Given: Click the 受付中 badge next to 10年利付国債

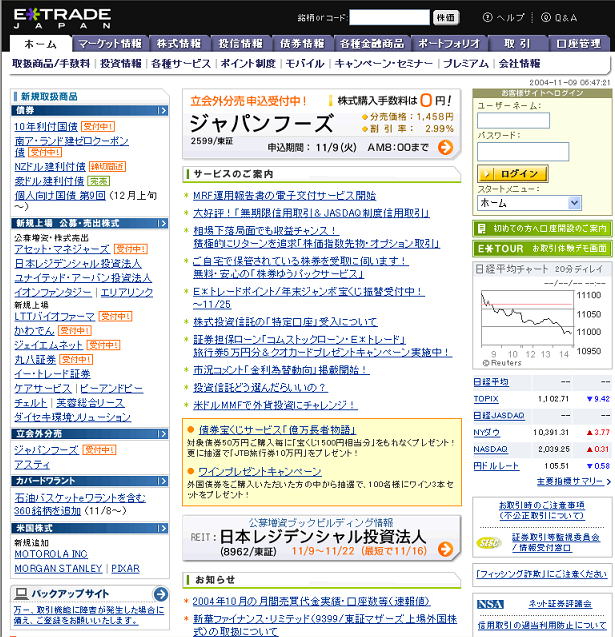Looking at the screenshot, I should pyautogui.click(x=98, y=126).
